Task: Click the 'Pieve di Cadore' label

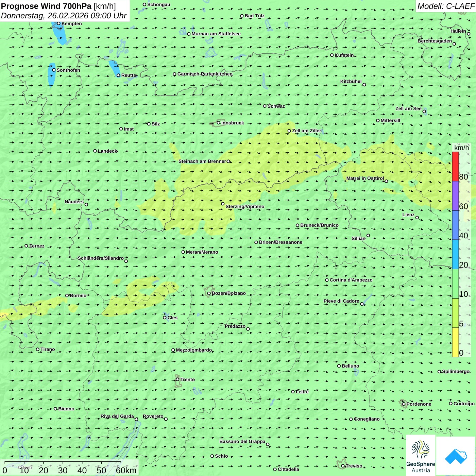Action: 341,301
